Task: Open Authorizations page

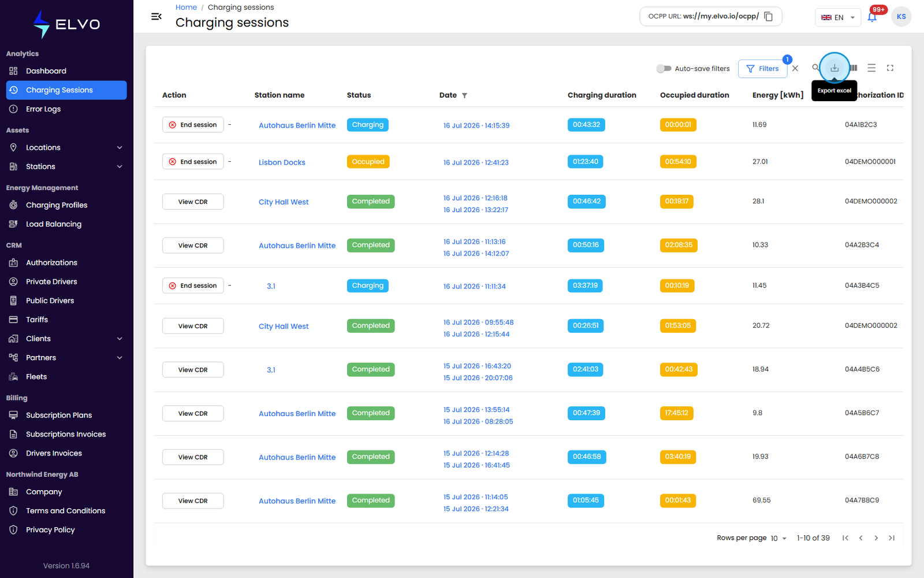Action: coord(66,262)
